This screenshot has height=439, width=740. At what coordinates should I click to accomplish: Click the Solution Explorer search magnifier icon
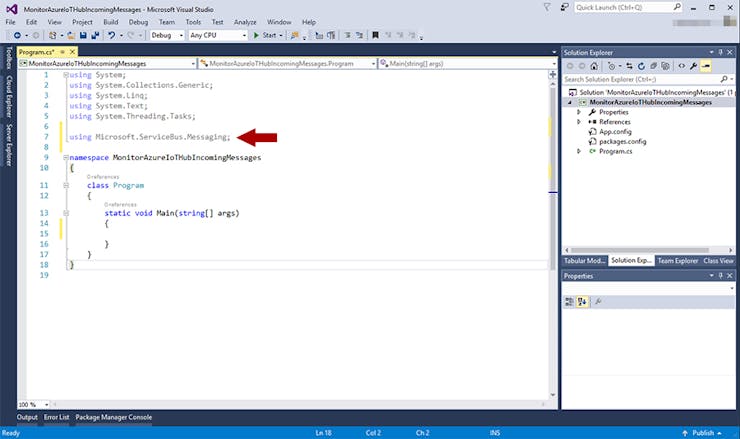[x=724, y=79]
